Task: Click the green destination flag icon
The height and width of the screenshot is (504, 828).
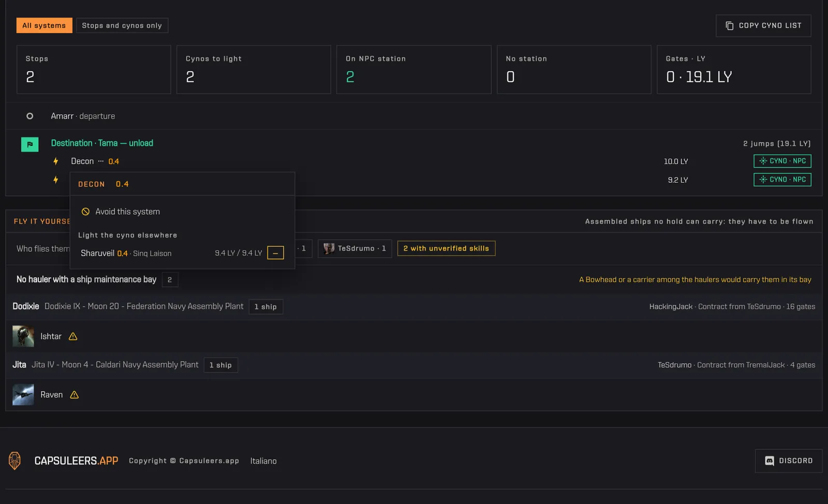Action: [29, 144]
